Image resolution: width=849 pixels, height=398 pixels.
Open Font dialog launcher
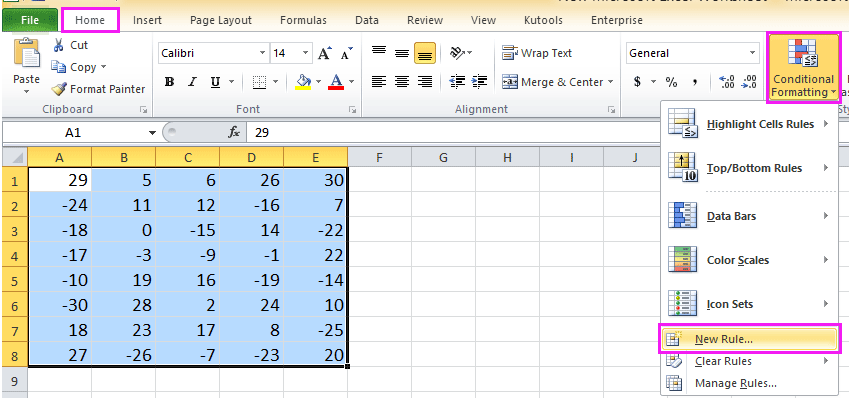tap(352, 110)
